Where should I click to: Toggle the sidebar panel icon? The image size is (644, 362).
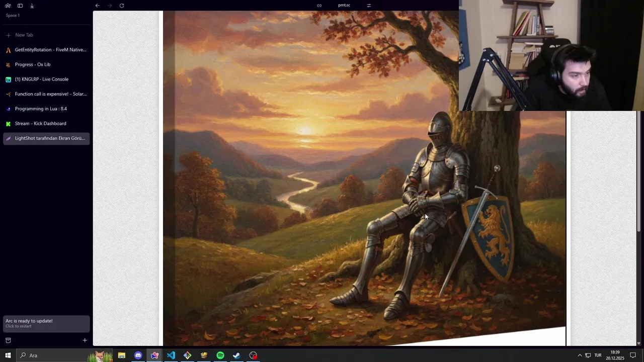coord(20,6)
